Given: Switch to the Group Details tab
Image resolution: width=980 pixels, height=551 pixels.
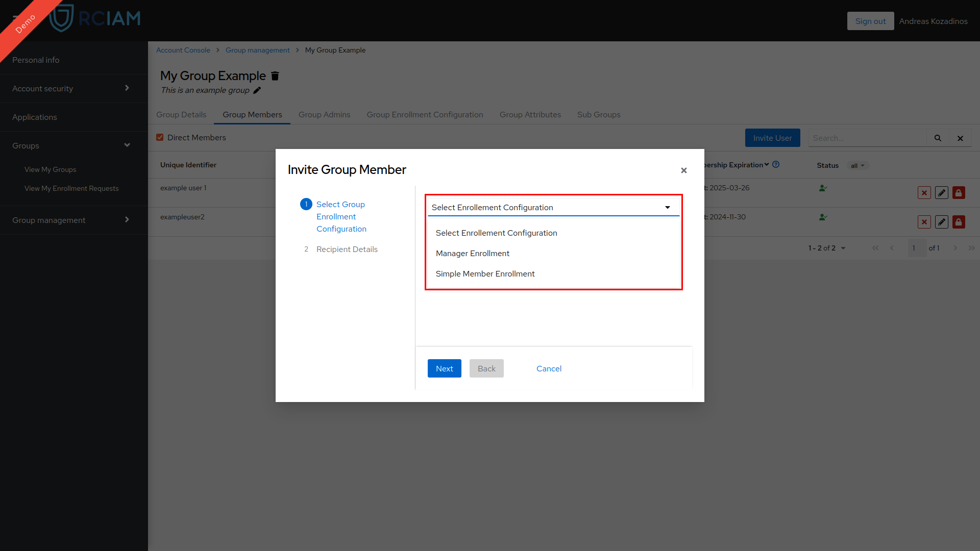Looking at the screenshot, I should tap(181, 114).
